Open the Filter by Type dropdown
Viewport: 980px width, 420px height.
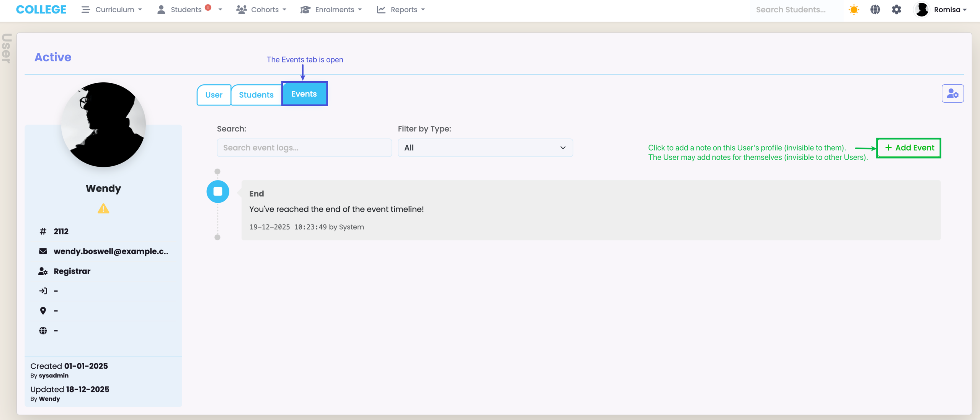[485, 148]
